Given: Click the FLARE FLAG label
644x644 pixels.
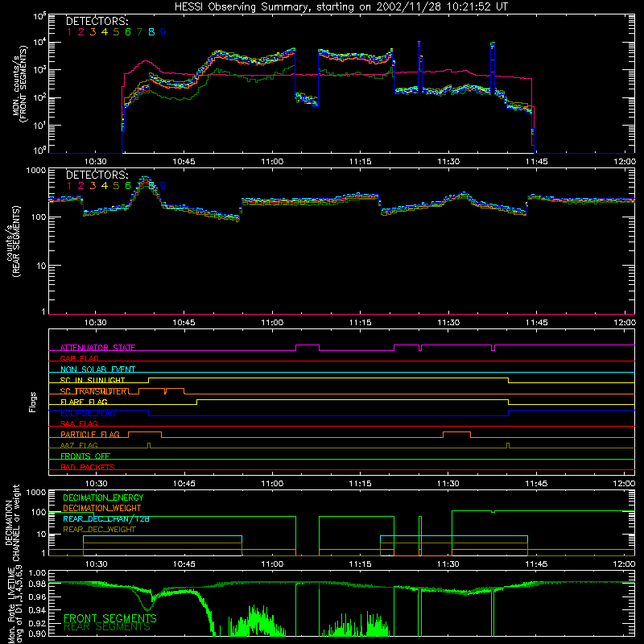Looking at the screenshot, I should [x=84, y=402].
